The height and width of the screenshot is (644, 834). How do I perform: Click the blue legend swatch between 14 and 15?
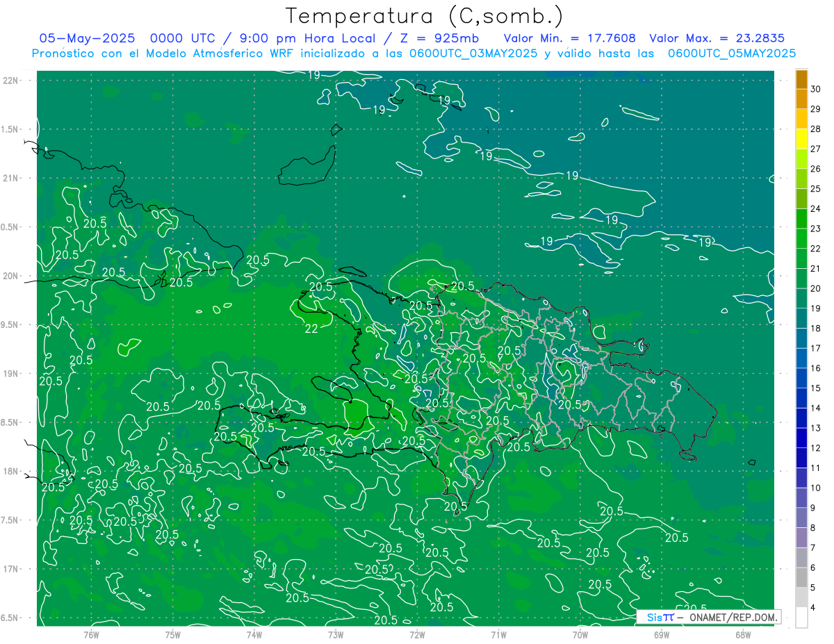[802, 398]
